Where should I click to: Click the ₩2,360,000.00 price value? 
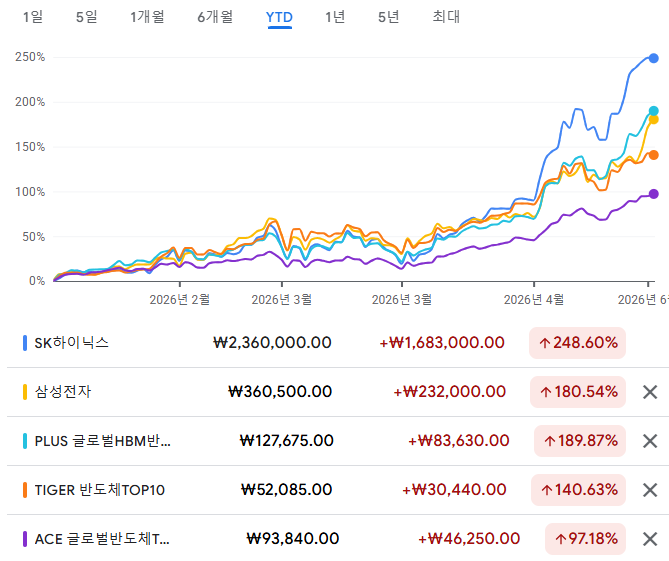(272, 343)
